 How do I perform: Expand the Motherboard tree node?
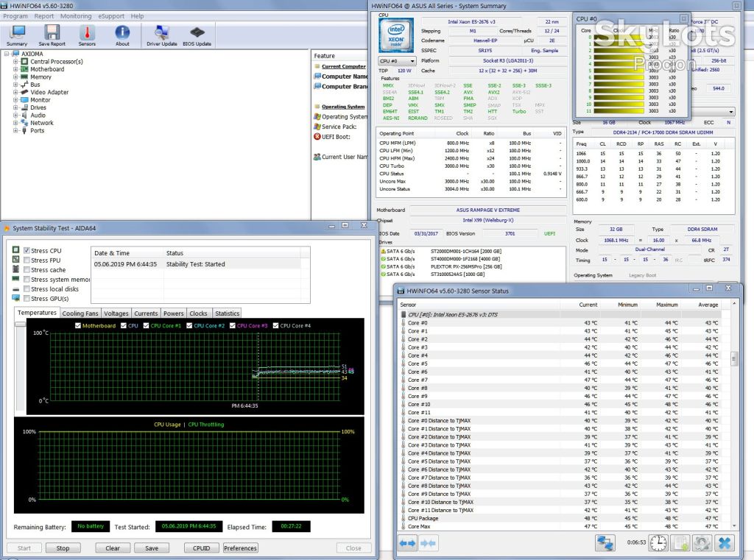tap(15, 69)
